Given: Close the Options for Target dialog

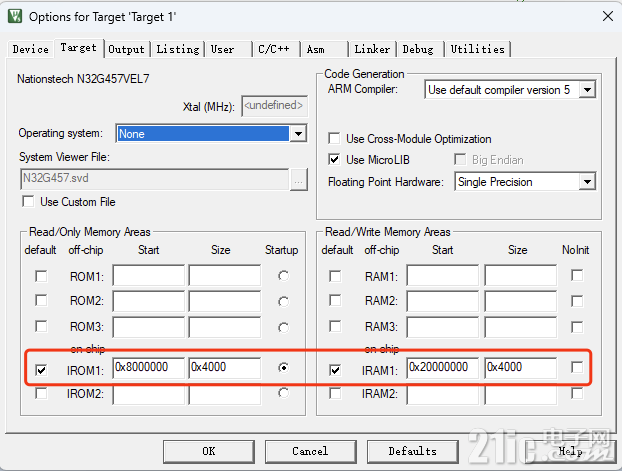Looking at the screenshot, I should pyautogui.click(x=608, y=16).
